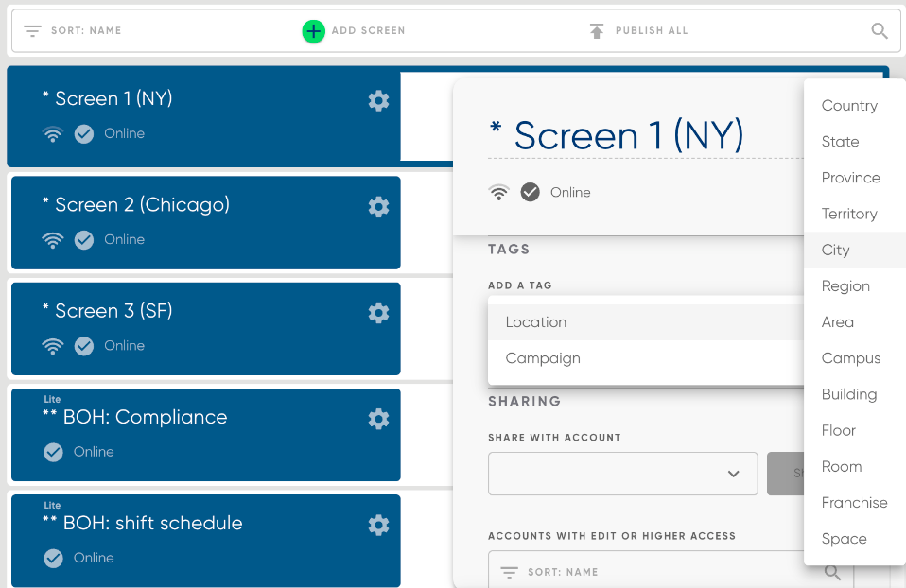This screenshot has width=906, height=588.
Task: Open Sort: Name in accounts access list
Action: point(549,573)
